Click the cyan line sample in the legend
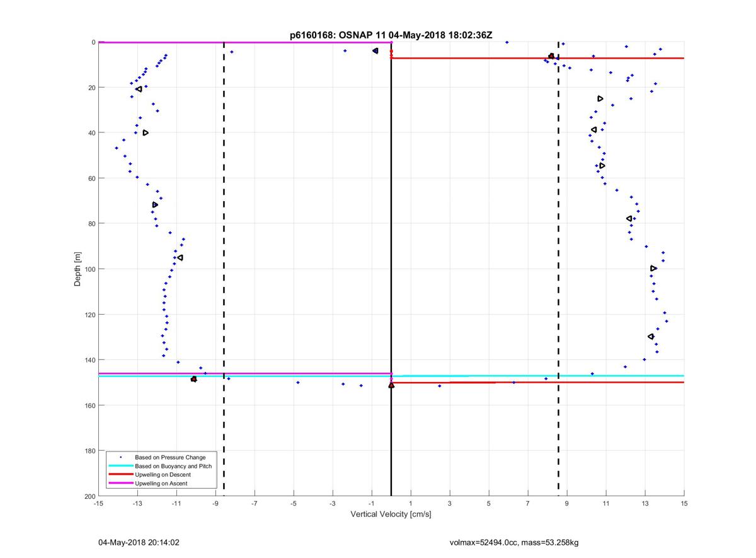The height and width of the screenshot is (558, 756). click(x=120, y=466)
